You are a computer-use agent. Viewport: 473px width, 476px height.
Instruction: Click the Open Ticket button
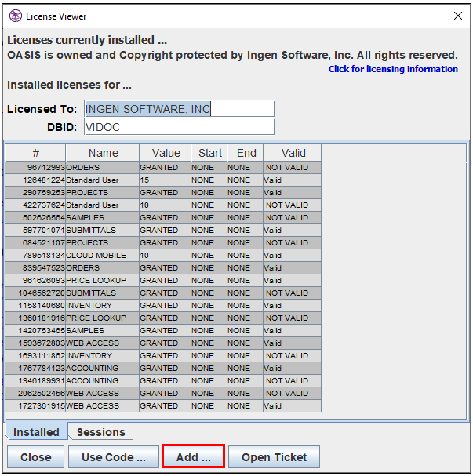click(274, 457)
